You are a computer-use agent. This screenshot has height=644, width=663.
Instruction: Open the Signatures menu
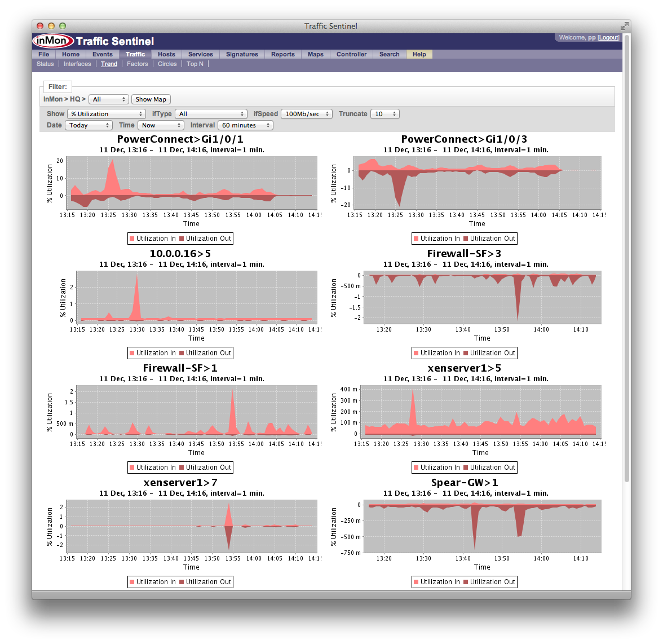click(242, 54)
